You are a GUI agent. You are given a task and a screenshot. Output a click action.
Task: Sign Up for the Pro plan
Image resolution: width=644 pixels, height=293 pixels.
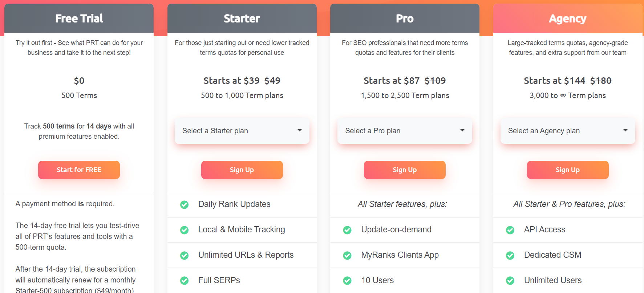point(405,170)
